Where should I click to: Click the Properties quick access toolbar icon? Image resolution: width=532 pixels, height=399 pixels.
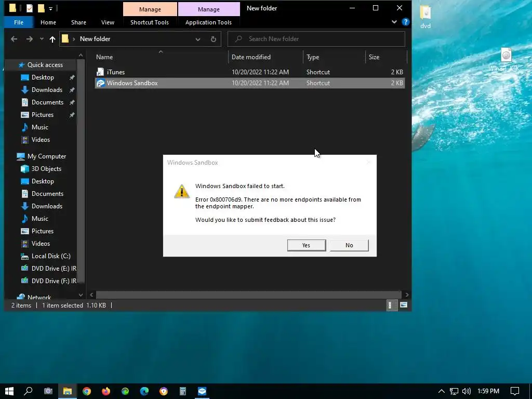(x=30, y=8)
